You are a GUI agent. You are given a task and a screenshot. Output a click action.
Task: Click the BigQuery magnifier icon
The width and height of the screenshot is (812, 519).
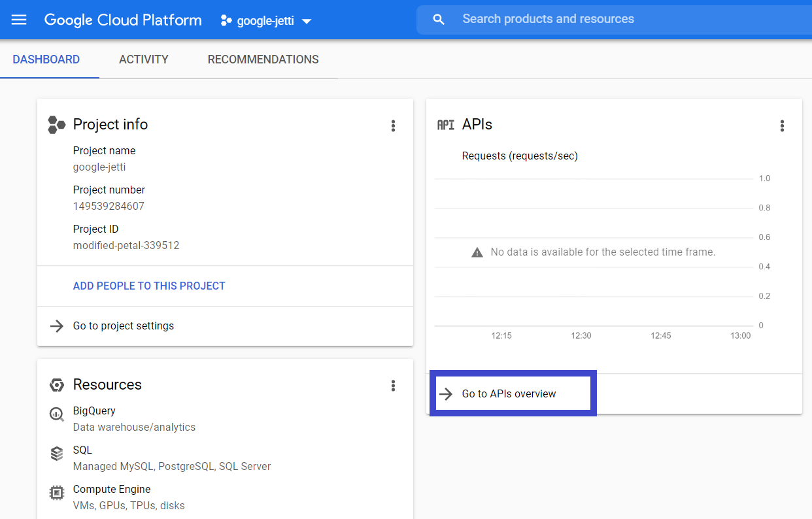pos(57,414)
